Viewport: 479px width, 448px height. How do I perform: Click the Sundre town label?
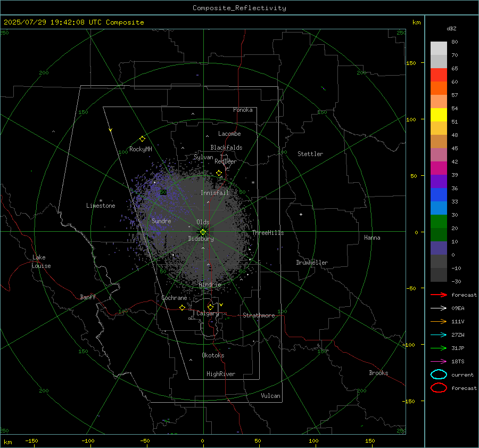tap(161, 221)
